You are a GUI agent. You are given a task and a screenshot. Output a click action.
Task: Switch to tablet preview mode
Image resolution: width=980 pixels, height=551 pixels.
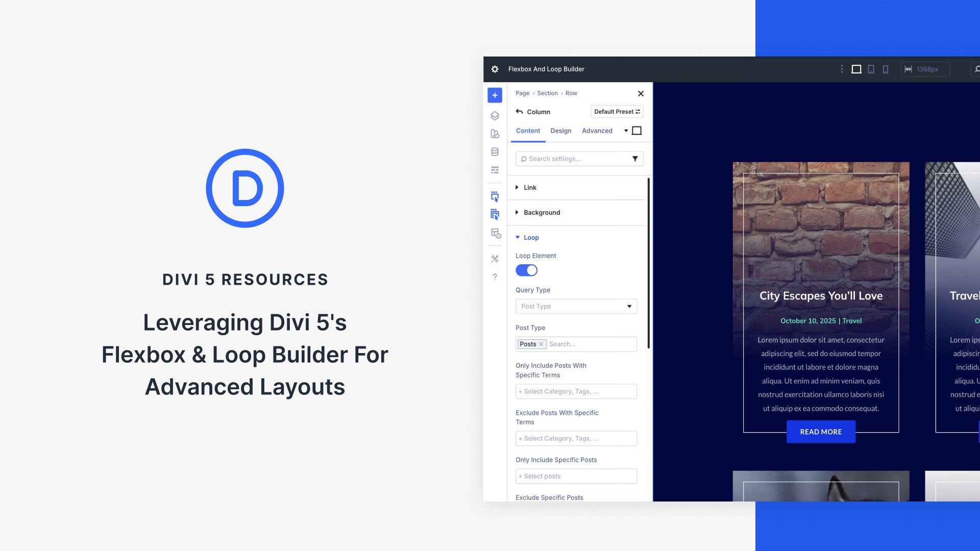tap(871, 69)
